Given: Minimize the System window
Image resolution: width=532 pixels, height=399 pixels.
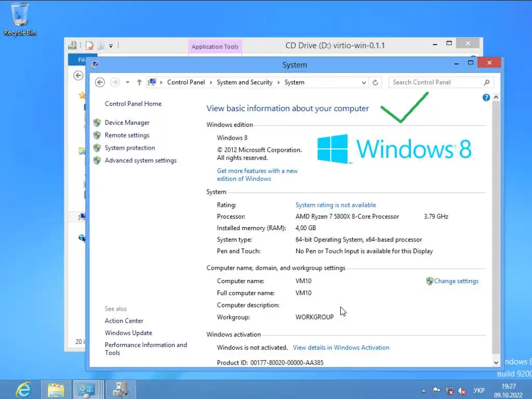Looking at the screenshot, I should click(456, 63).
